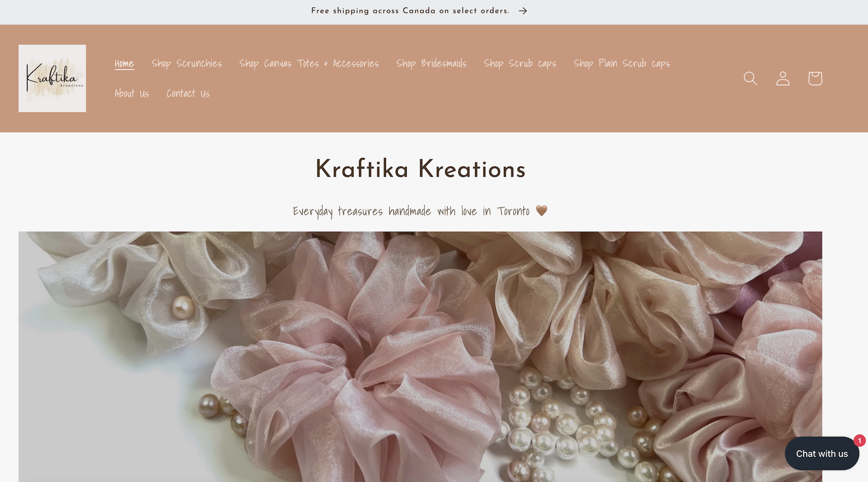Image resolution: width=868 pixels, height=482 pixels.
Task: Navigate to Shop Bridesmaids
Action: [x=431, y=63]
